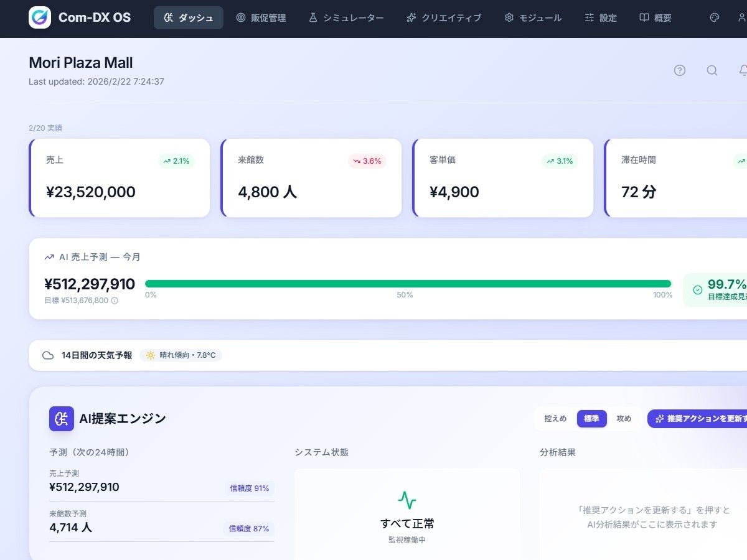Open the 販促管理 menu tab

click(261, 18)
